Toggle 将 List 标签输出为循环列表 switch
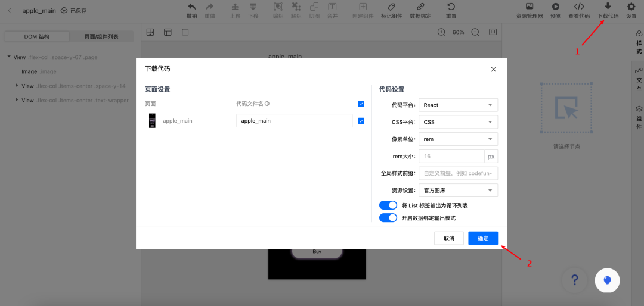The height and width of the screenshot is (306, 644). [x=388, y=205]
